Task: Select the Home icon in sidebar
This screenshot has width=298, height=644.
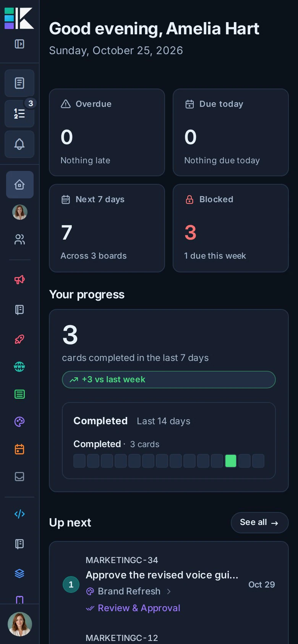Action: click(19, 185)
